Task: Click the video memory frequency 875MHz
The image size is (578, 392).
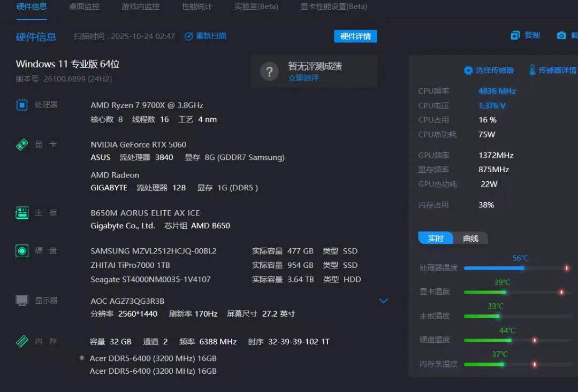Action: point(493,170)
